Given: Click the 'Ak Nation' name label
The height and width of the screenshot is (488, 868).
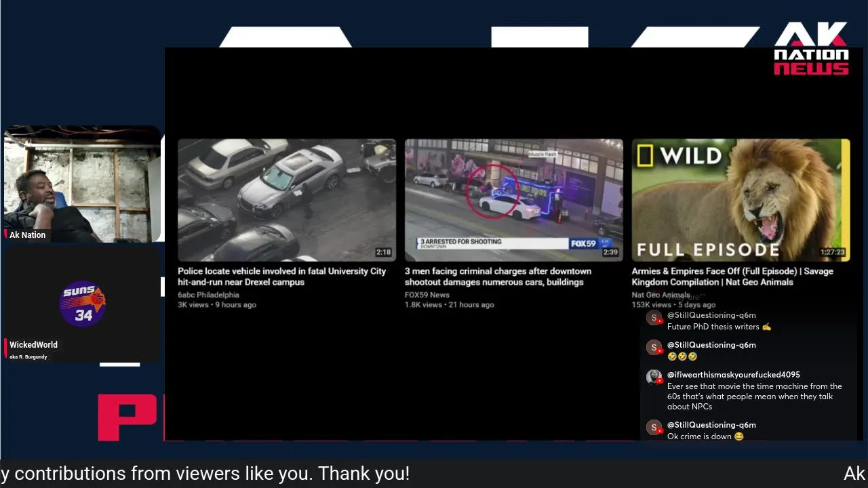Looking at the screenshot, I should point(27,235).
